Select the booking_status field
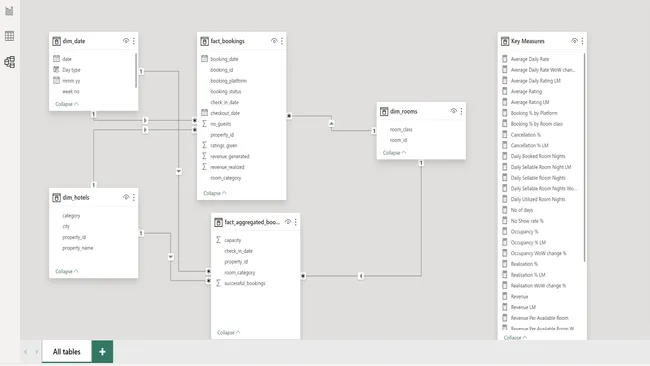 226,92
